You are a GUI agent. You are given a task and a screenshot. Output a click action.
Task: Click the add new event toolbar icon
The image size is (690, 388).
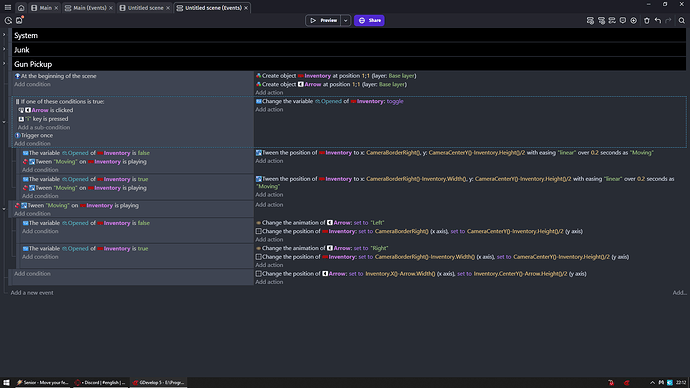(590, 20)
